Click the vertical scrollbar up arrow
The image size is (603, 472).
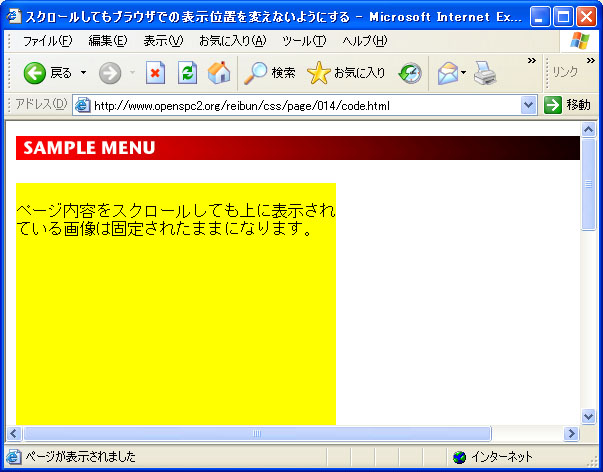[588, 130]
